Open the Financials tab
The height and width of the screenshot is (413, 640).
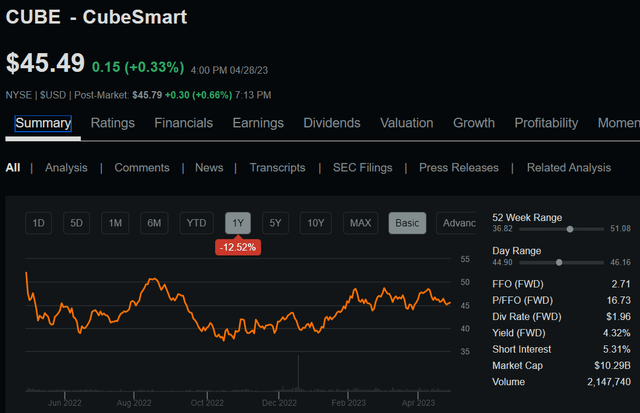(184, 123)
